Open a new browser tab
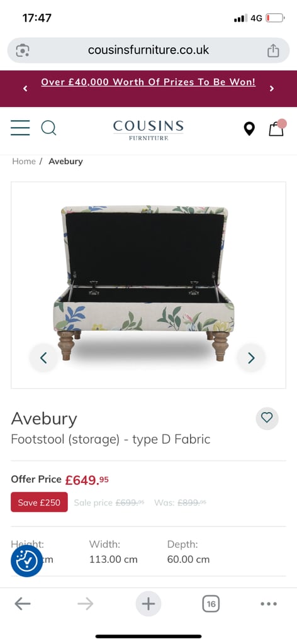This screenshot has height=644, width=297. click(148, 604)
